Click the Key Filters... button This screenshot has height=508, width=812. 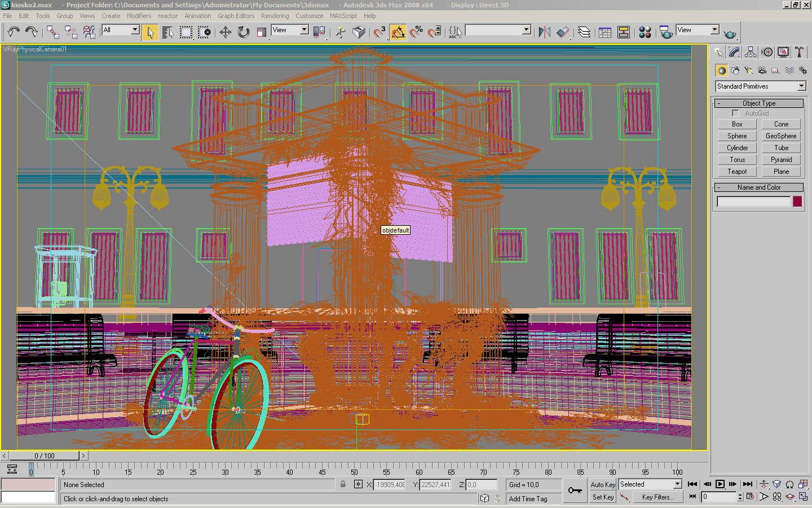(657, 497)
